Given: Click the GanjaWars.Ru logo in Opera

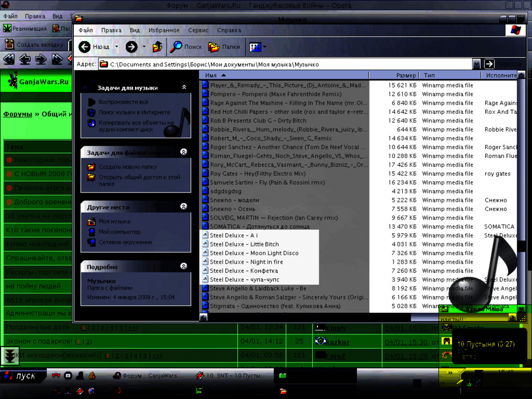Looking at the screenshot, I should click(38, 81).
